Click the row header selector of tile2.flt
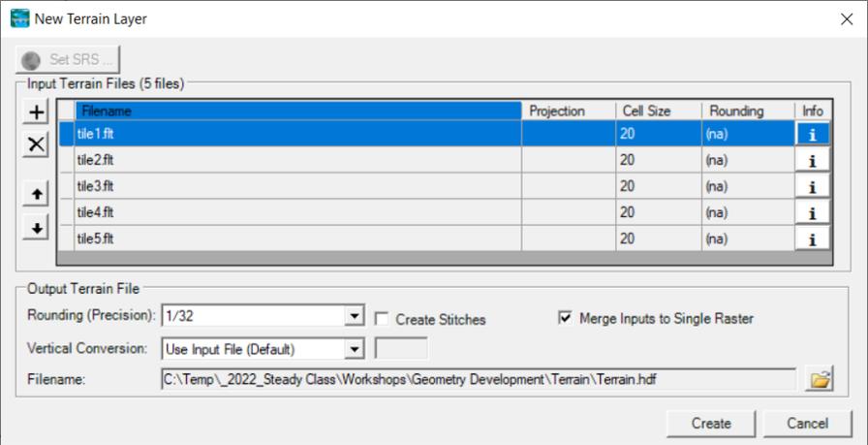 [67, 160]
